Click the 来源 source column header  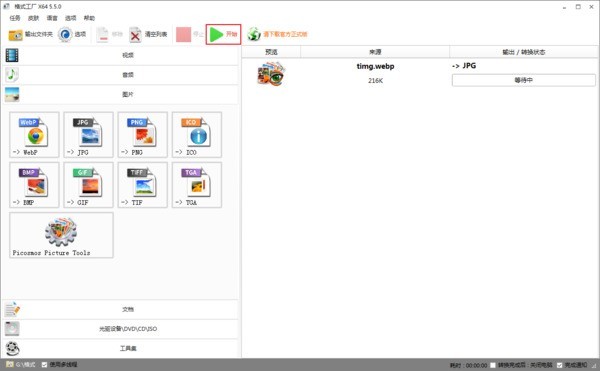click(x=375, y=52)
